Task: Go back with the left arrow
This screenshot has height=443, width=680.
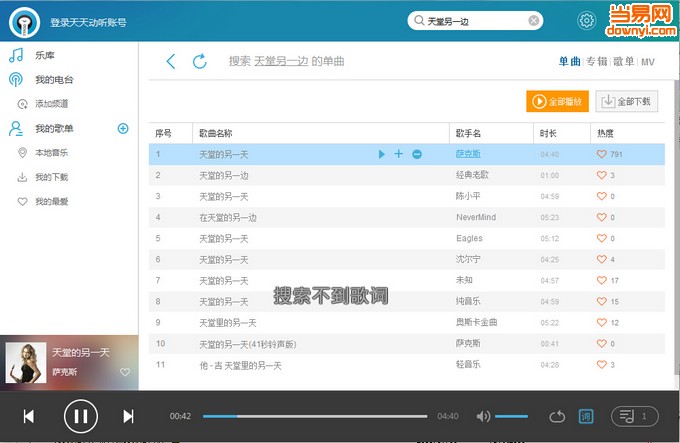Action: click(x=171, y=62)
